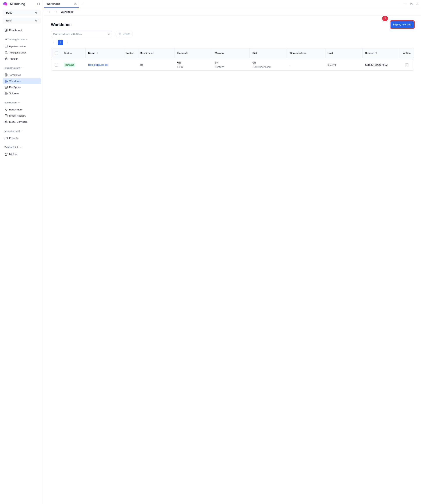Open Model Compare page

tap(22, 122)
